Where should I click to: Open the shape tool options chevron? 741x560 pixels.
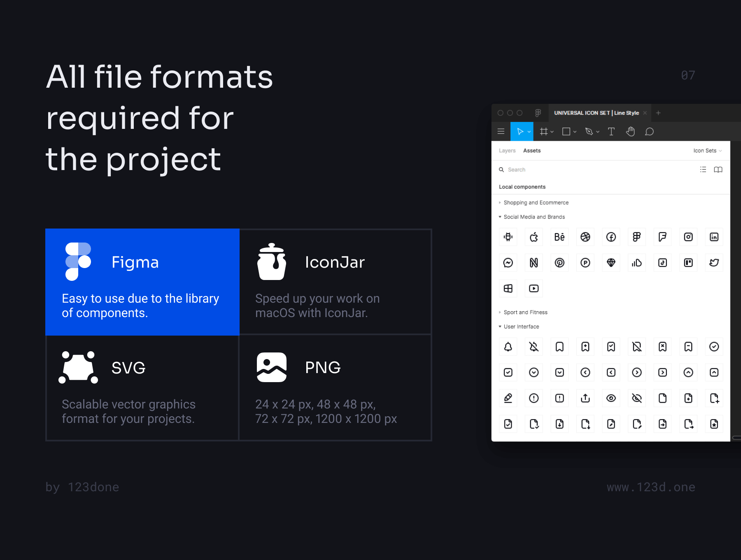click(575, 132)
